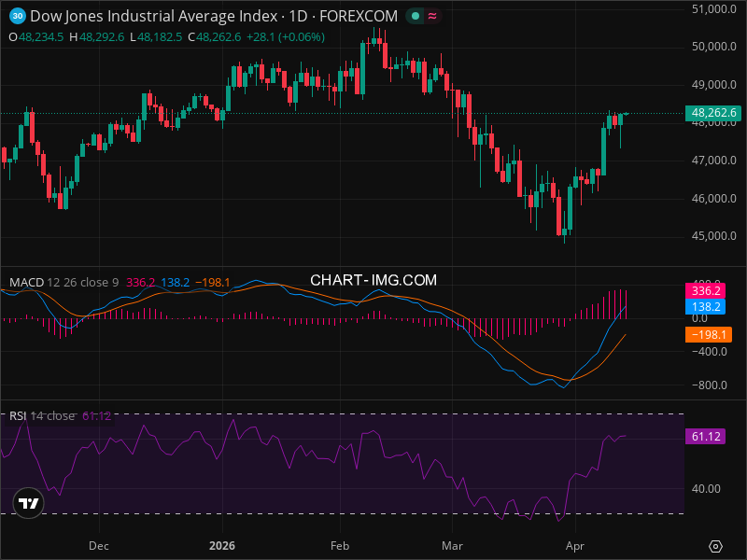Click the high value H48,292.6
Image resolution: width=747 pixels, height=560 pixels.
97,37
